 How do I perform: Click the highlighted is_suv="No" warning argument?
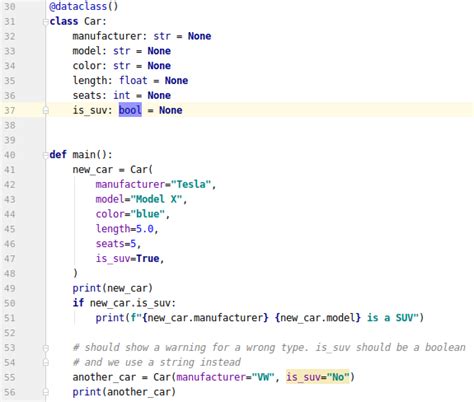pos(318,377)
